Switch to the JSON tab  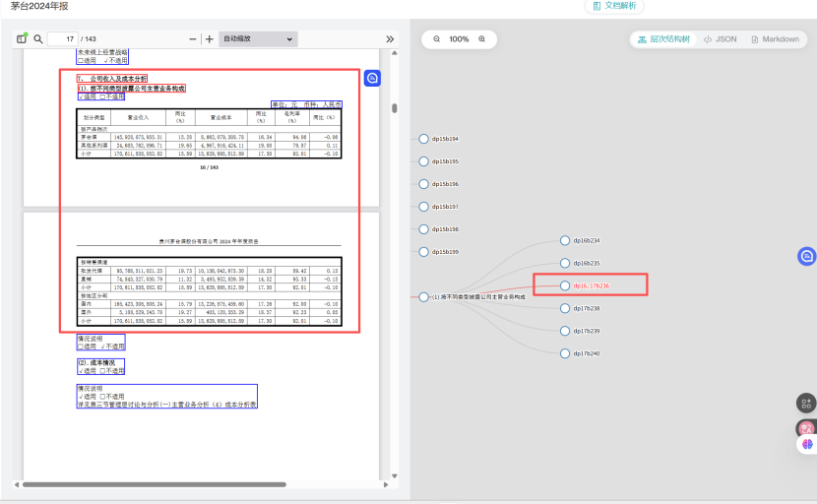click(720, 39)
